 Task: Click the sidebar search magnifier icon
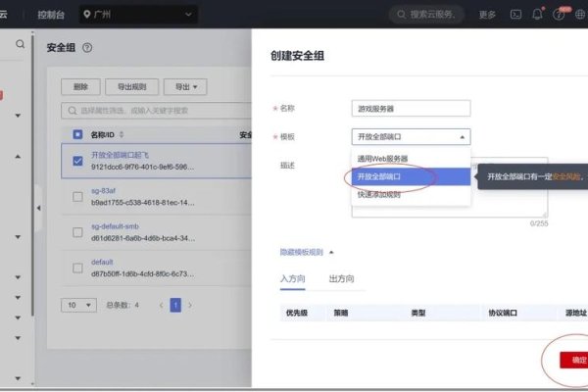pyautogui.click(x=21, y=44)
